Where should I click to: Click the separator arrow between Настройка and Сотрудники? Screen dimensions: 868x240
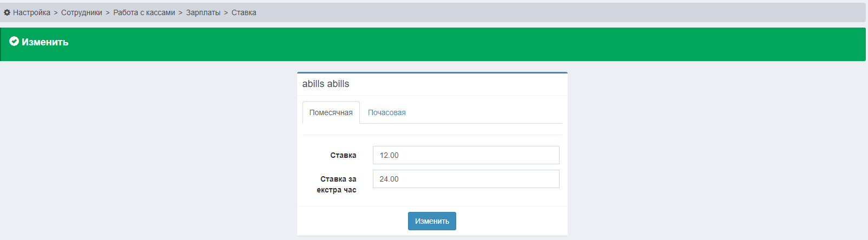[x=56, y=12]
